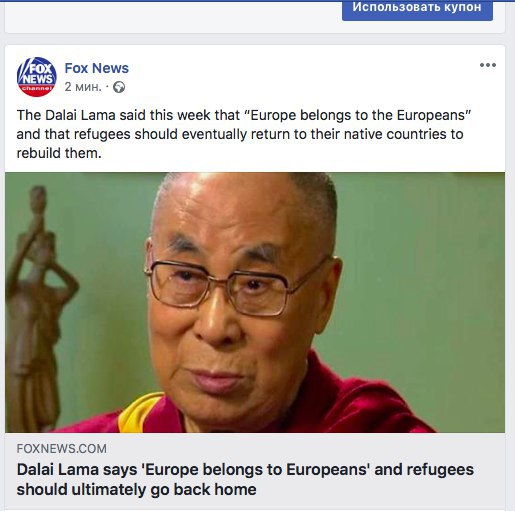Open the Dalai Lama article preview photo

click(255, 302)
